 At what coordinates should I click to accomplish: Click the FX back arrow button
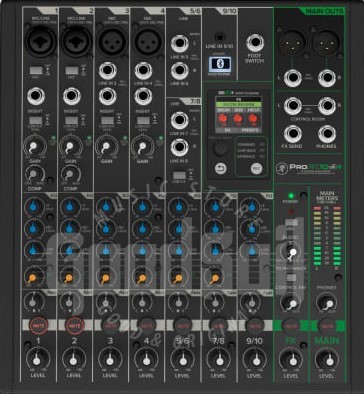220,168
